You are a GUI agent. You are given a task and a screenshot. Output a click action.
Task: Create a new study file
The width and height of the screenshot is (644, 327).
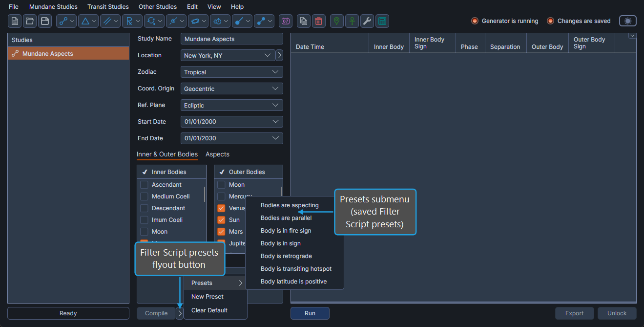15,21
